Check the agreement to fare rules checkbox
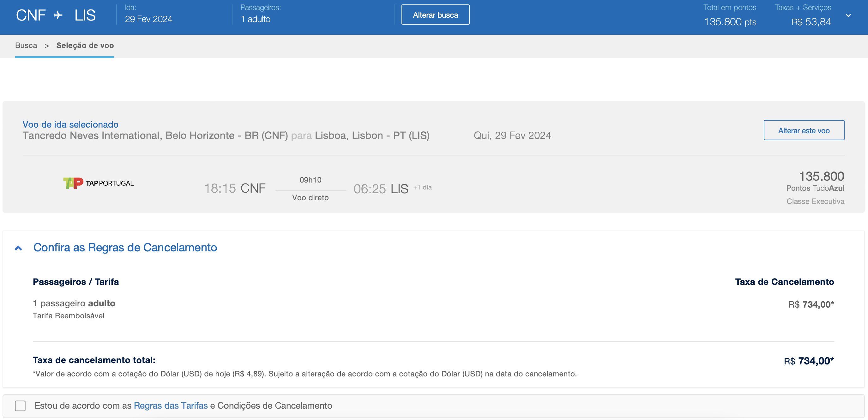This screenshot has width=868, height=420. (20, 405)
